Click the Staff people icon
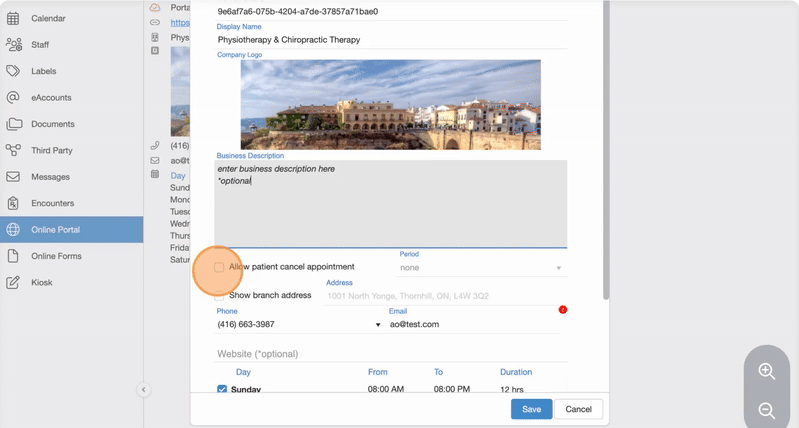799x428 pixels. click(13, 45)
